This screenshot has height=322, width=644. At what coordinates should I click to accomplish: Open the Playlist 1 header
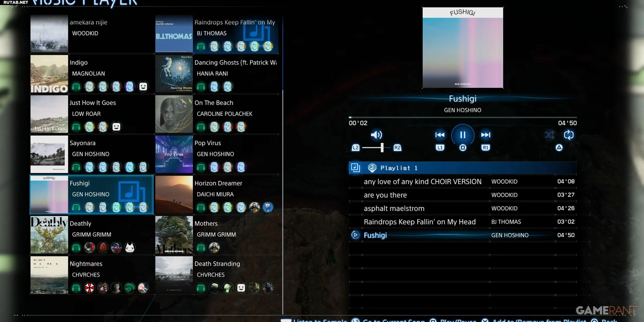pyautogui.click(x=463, y=168)
